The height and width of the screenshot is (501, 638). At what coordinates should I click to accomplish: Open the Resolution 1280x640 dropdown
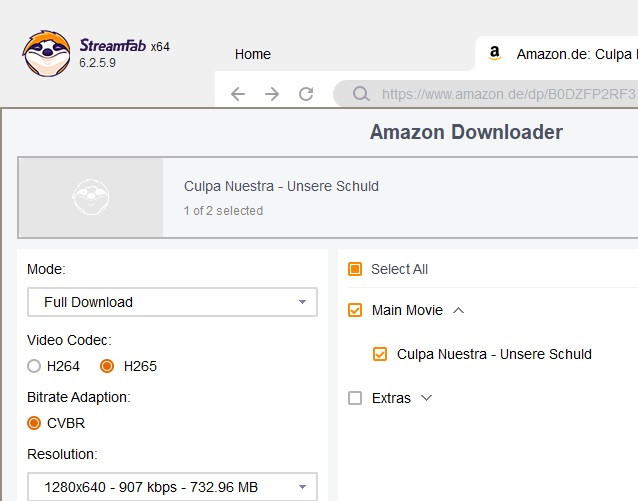click(x=172, y=487)
